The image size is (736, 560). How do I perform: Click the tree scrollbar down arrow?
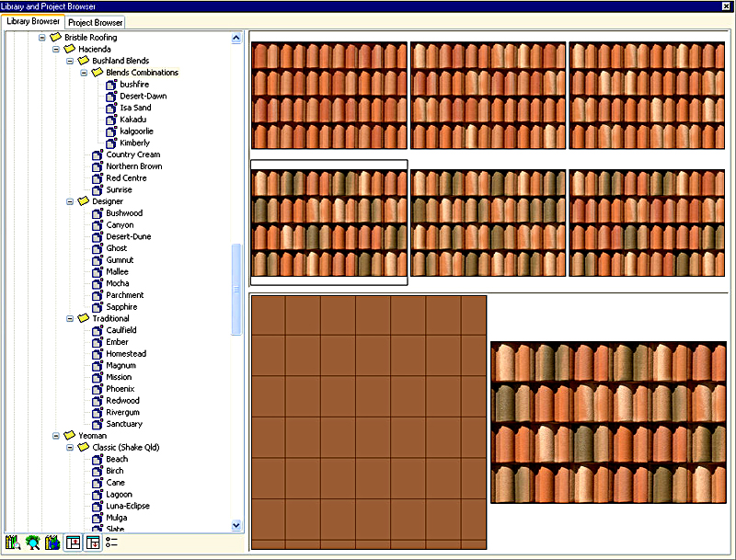[x=236, y=525]
